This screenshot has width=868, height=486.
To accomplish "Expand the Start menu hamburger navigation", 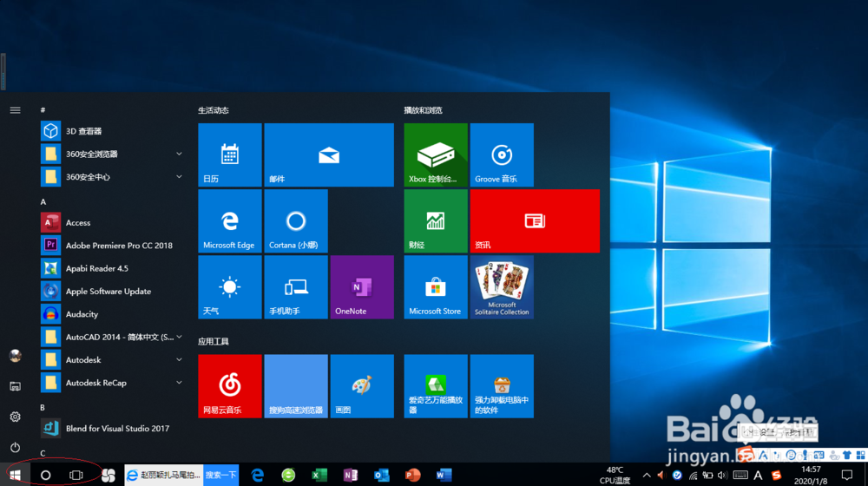I will [x=15, y=110].
